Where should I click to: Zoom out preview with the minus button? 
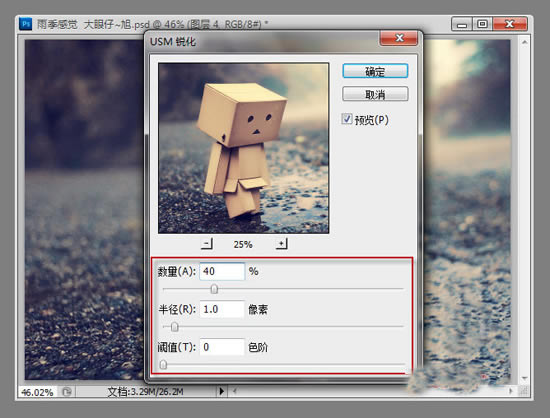point(207,244)
